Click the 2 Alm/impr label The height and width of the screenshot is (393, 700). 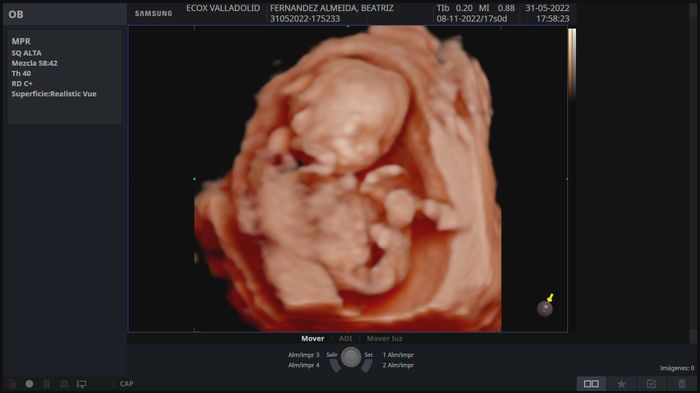(x=398, y=365)
